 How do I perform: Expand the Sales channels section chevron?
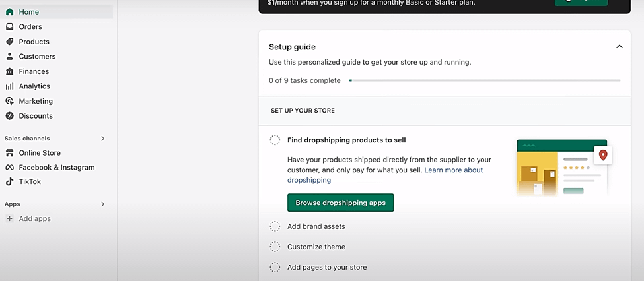[102, 139]
